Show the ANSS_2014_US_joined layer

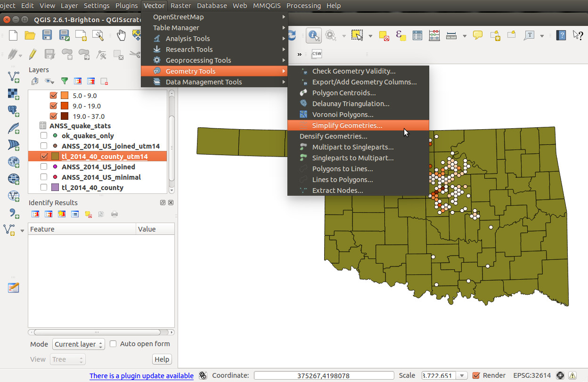pos(44,166)
